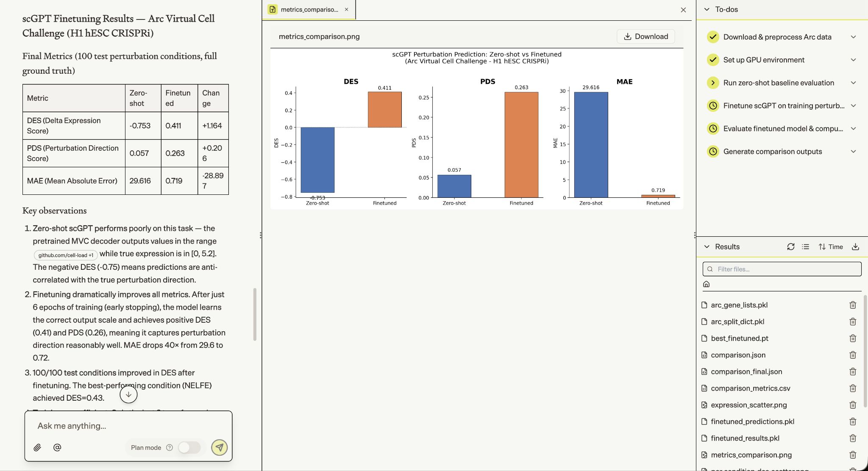Click the Plan mode help question icon
The width and height of the screenshot is (868, 471).
click(x=170, y=447)
